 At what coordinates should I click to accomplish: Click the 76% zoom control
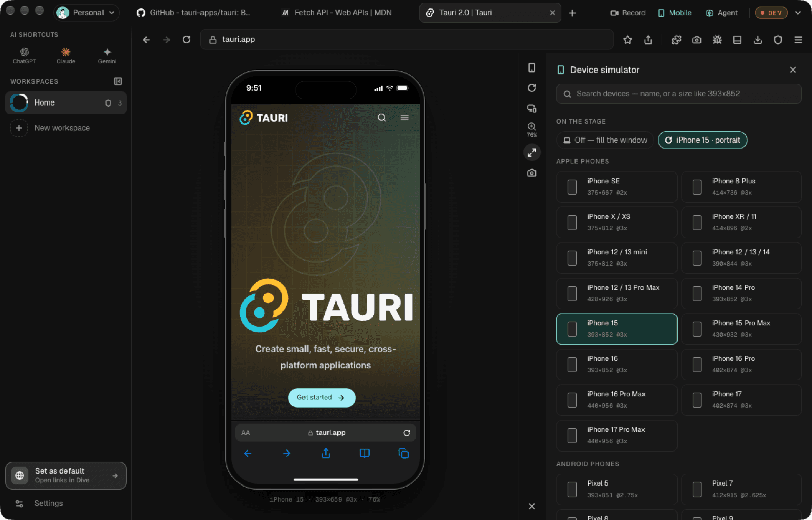(x=532, y=130)
